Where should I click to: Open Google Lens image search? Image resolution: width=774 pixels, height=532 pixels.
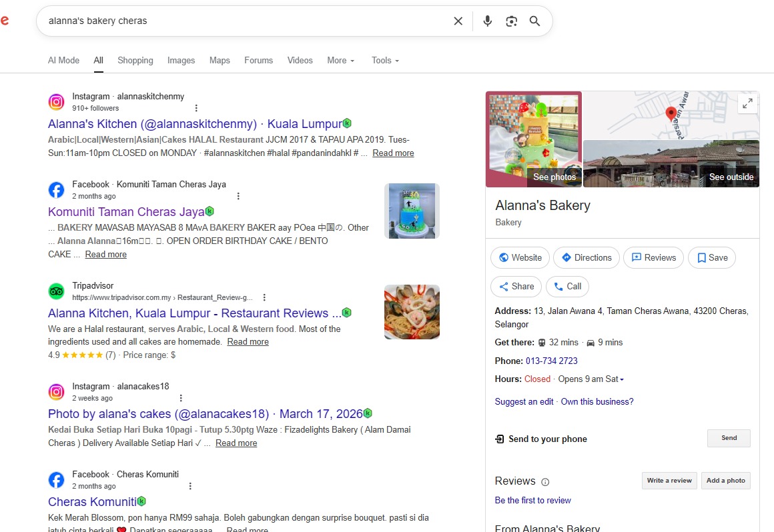[x=511, y=21]
